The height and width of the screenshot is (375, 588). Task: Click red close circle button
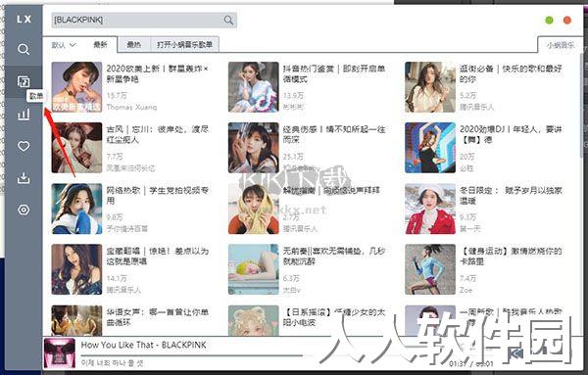(567, 21)
